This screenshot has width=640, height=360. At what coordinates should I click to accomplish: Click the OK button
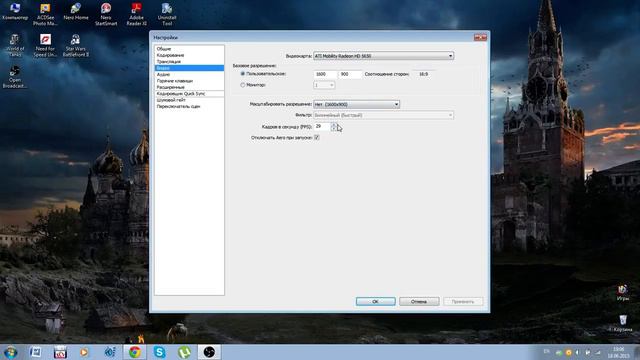click(376, 302)
